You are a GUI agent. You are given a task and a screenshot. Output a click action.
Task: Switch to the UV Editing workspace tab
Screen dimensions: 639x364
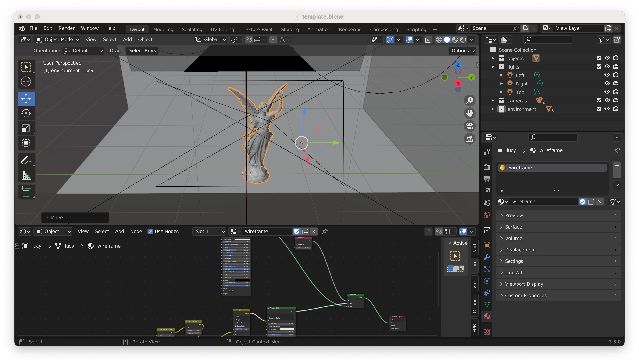(222, 29)
